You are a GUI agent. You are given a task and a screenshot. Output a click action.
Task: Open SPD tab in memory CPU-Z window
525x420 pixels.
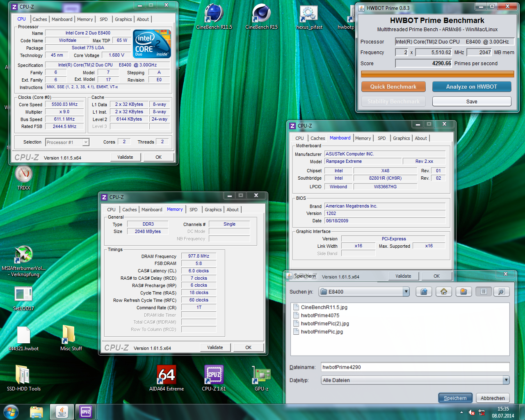[x=194, y=210]
